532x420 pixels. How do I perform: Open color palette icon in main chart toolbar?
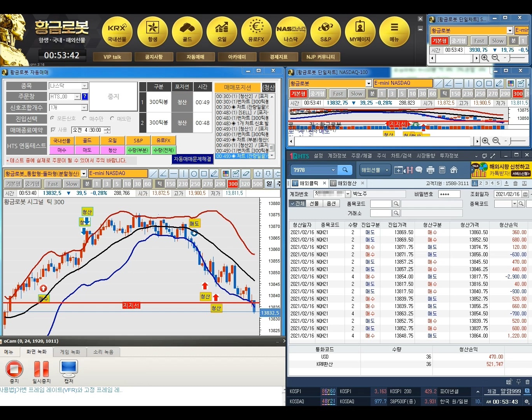coord(226,173)
